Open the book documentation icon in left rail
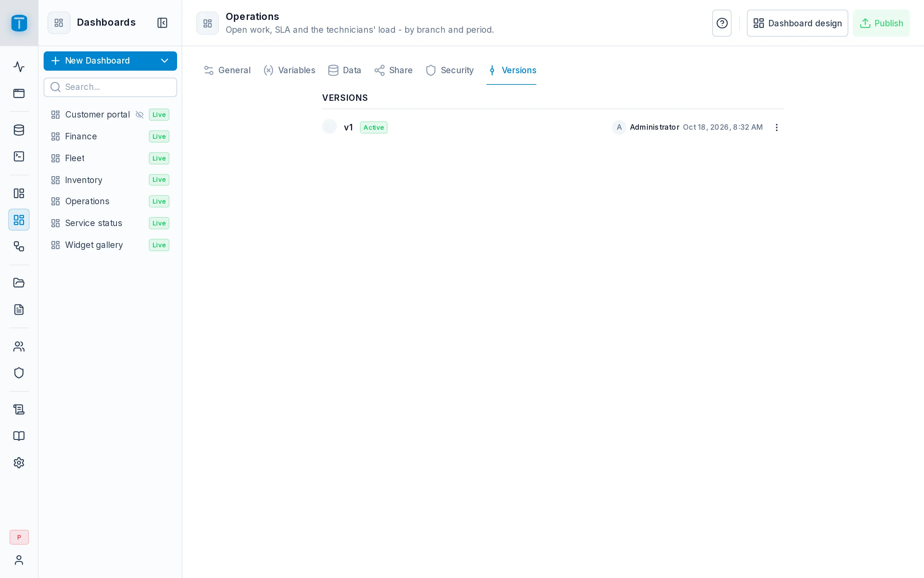 point(19,436)
